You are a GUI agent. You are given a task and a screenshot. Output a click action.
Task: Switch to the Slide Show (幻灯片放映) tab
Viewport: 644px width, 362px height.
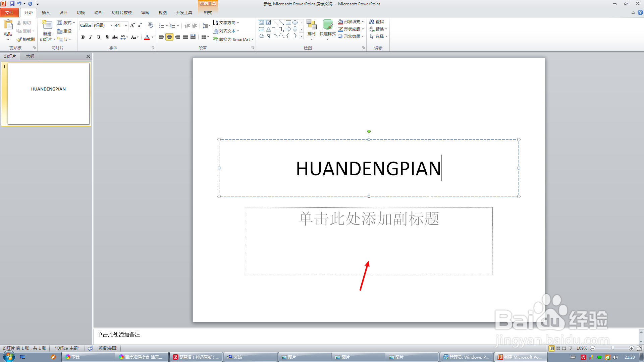click(x=122, y=13)
